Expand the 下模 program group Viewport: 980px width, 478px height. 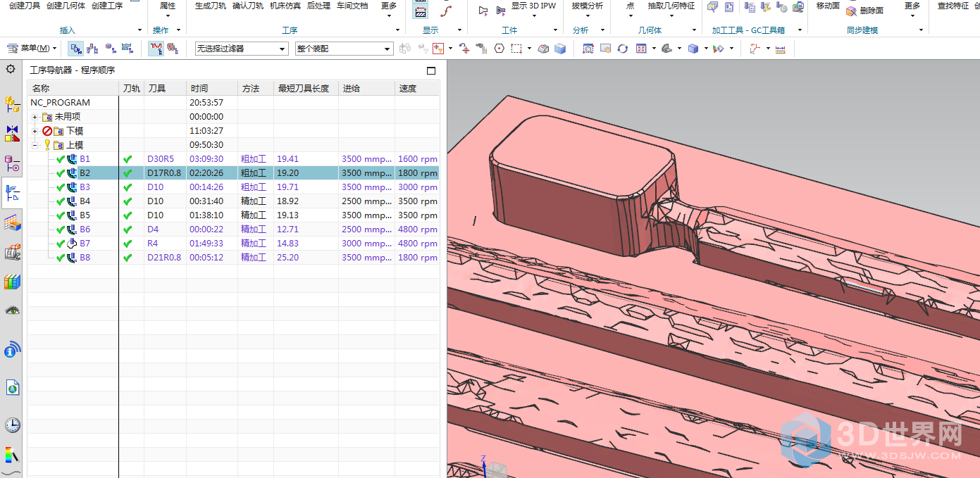(x=35, y=131)
